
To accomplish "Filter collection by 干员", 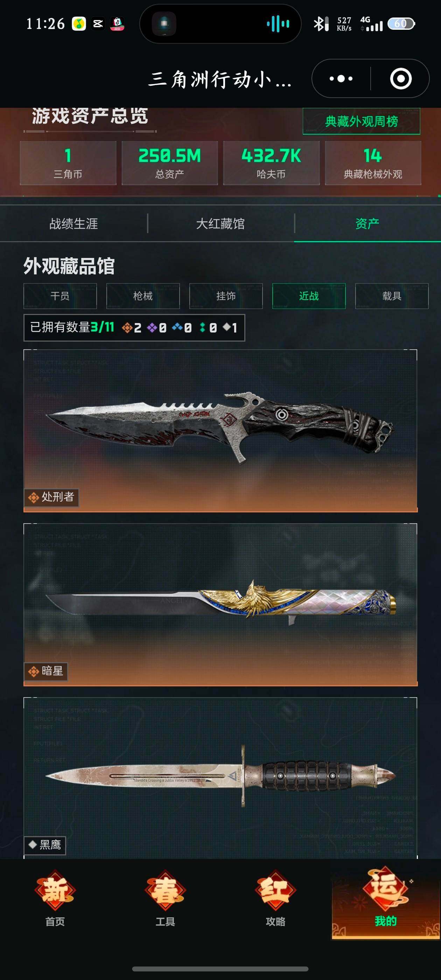I will (60, 296).
